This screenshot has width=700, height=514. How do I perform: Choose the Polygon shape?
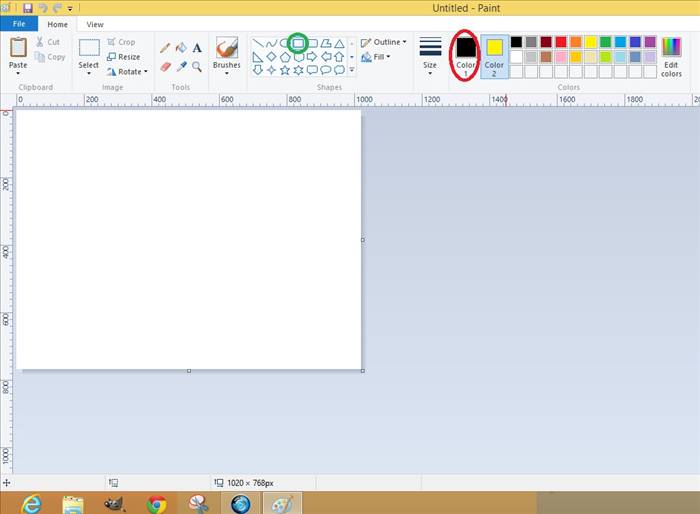click(326, 43)
